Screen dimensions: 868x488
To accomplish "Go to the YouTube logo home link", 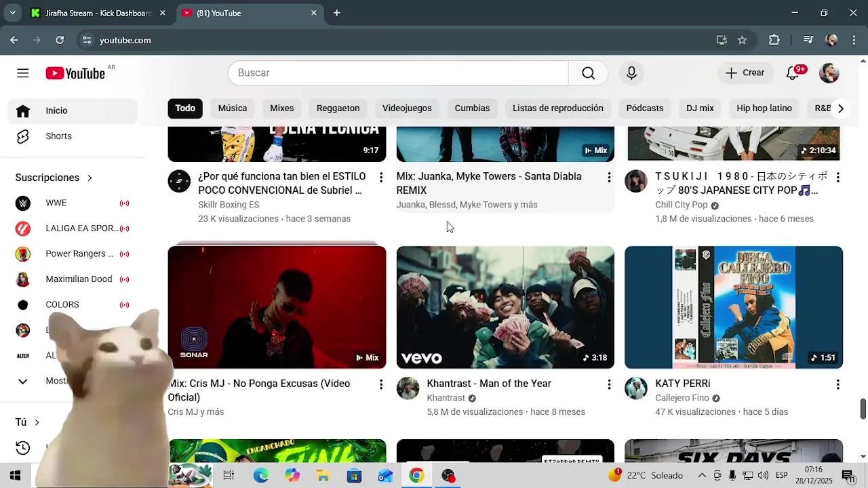I will coord(75,73).
